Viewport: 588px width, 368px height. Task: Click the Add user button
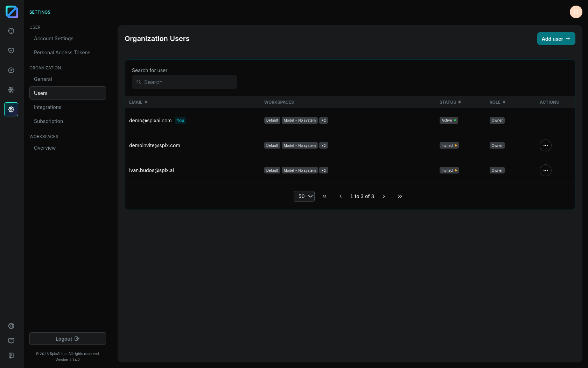coord(556,39)
